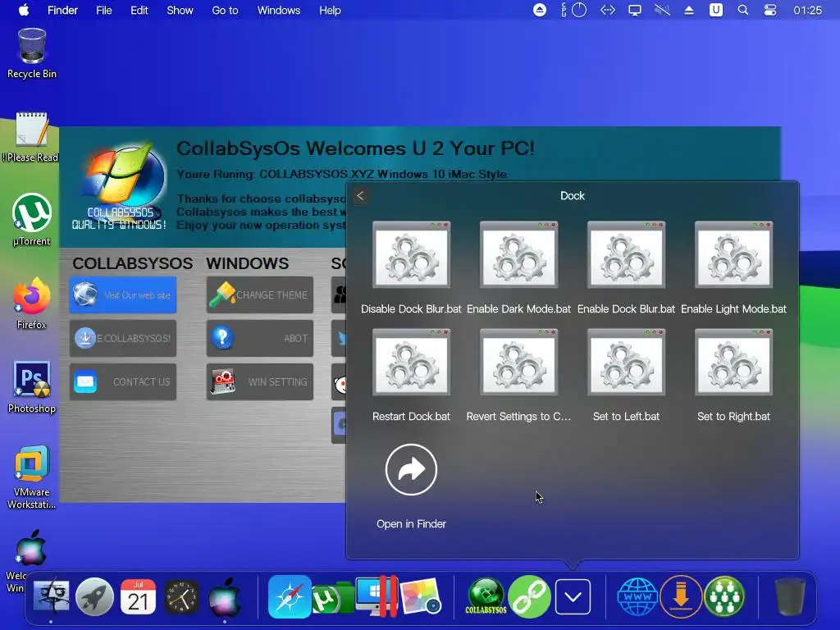The width and height of the screenshot is (840, 630).
Task: Open the Help menu
Action: click(x=330, y=10)
